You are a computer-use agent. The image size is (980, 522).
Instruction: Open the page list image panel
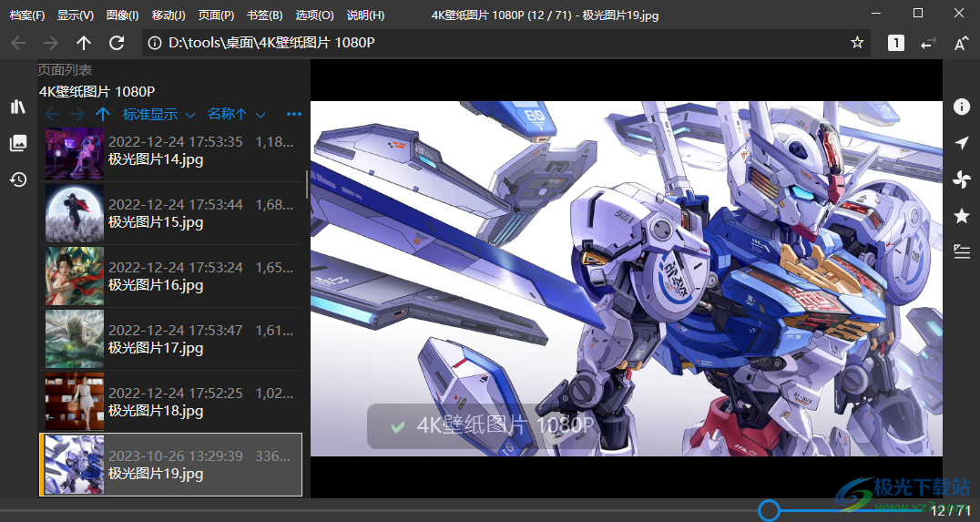[x=18, y=143]
